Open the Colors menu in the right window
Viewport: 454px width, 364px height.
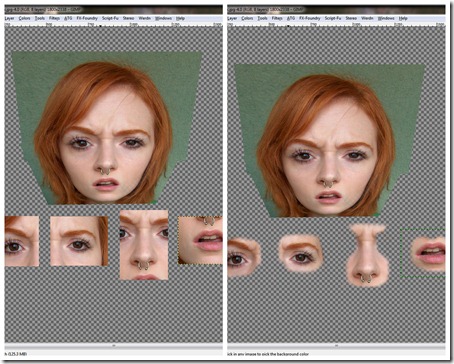[x=247, y=18]
